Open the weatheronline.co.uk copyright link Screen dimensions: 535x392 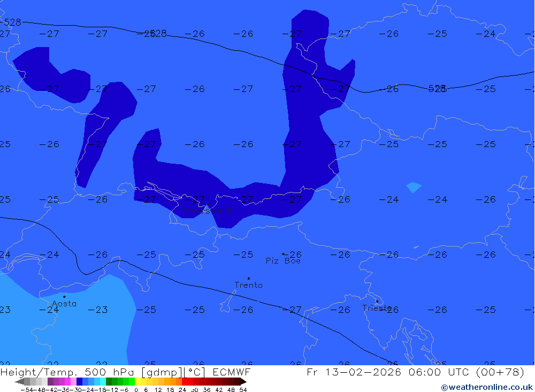[x=487, y=387]
